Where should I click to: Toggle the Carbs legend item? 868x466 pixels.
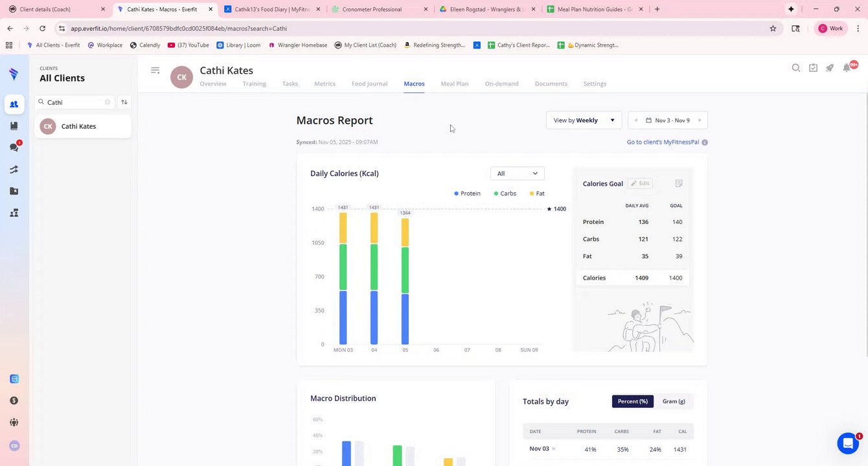[505, 194]
